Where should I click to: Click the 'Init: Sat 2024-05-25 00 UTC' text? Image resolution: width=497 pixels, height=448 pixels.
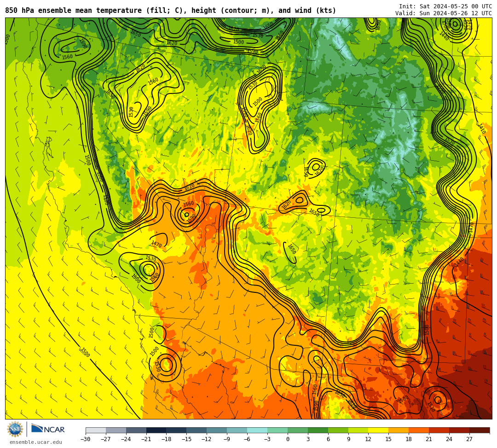click(445, 6)
